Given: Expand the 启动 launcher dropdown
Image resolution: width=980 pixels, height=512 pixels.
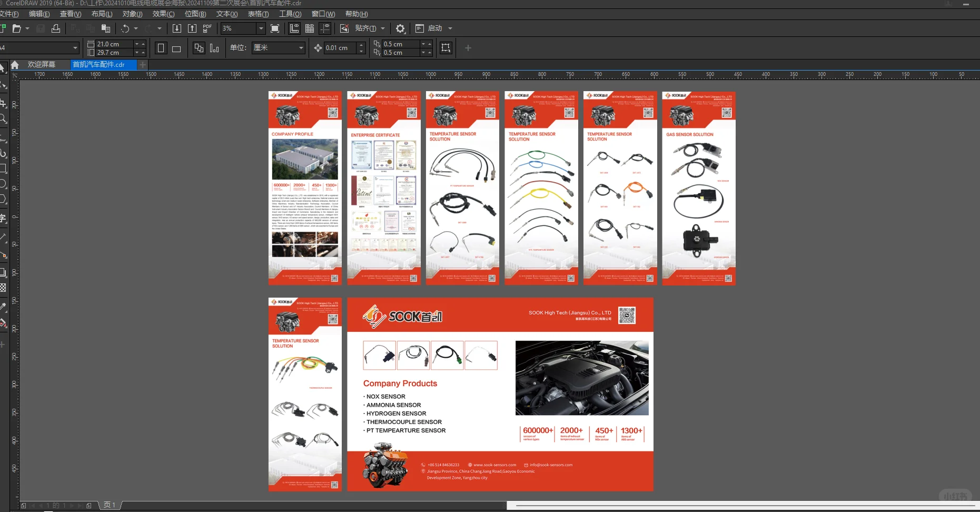Looking at the screenshot, I should point(450,28).
